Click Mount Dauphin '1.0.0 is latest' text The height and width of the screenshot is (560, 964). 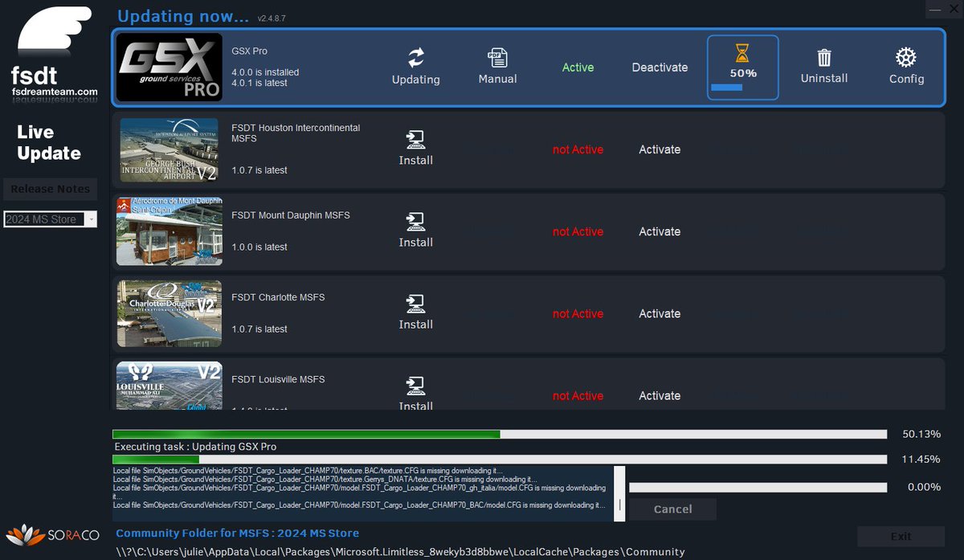pos(259,247)
